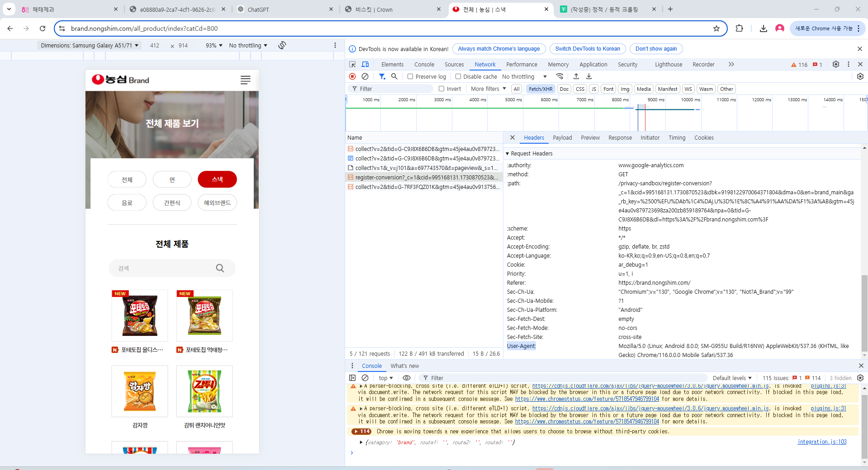Open the 93% zoom dropdown
This screenshot has height=470, width=868.
coord(214,45)
